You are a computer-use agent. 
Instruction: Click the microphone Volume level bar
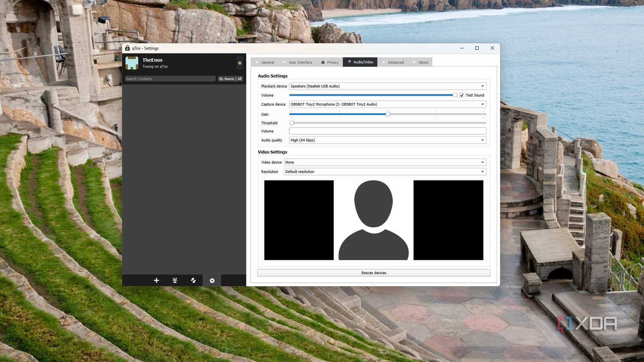387,131
